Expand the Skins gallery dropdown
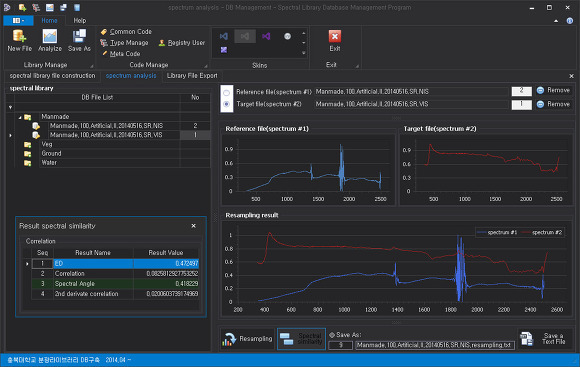This screenshot has height=367, width=580. pos(304,53)
